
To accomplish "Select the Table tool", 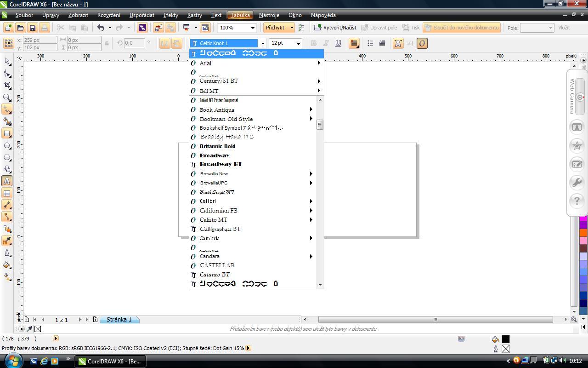I will (7, 193).
